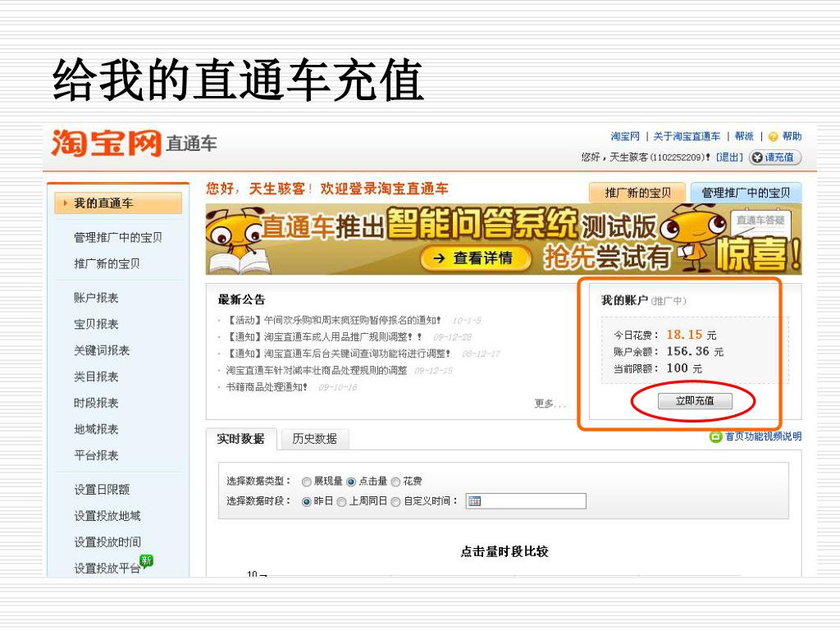Open 推广新的宝贝 in the sidebar
Image resolution: width=840 pixels, height=630 pixels.
point(107,263)
